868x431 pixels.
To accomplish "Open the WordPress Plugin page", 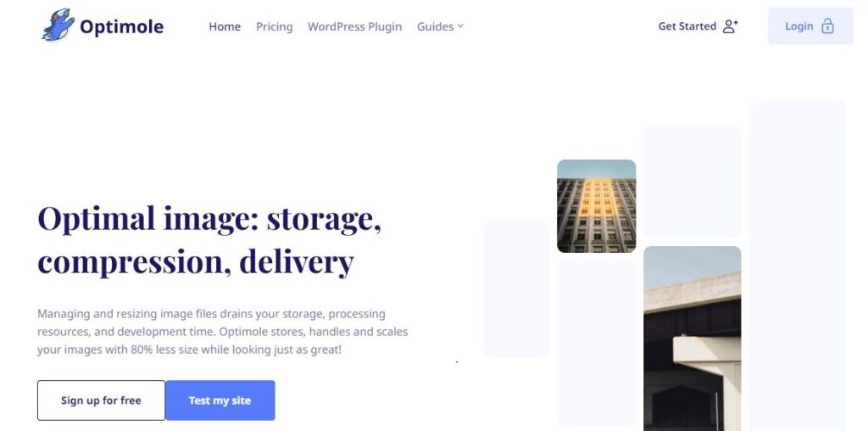I will (x=355, y=26).
